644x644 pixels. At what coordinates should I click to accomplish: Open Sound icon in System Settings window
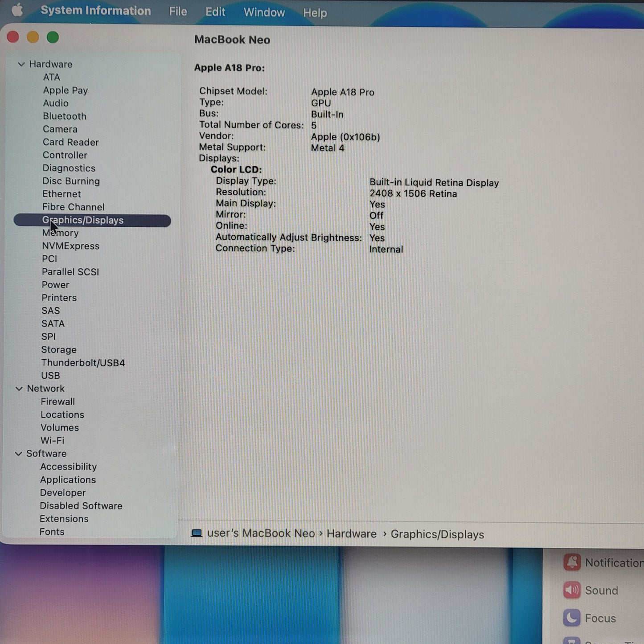[x=572, y=590]
